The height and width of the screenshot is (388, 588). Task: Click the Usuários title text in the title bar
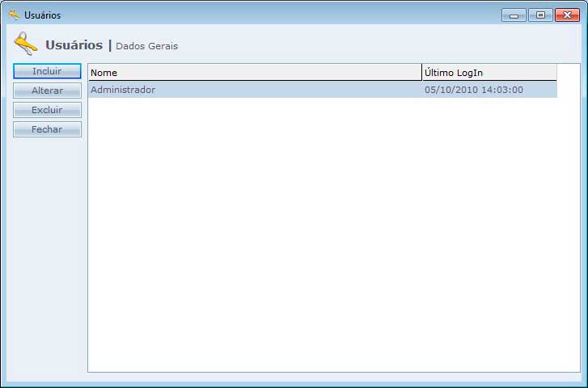pos(42,15)
